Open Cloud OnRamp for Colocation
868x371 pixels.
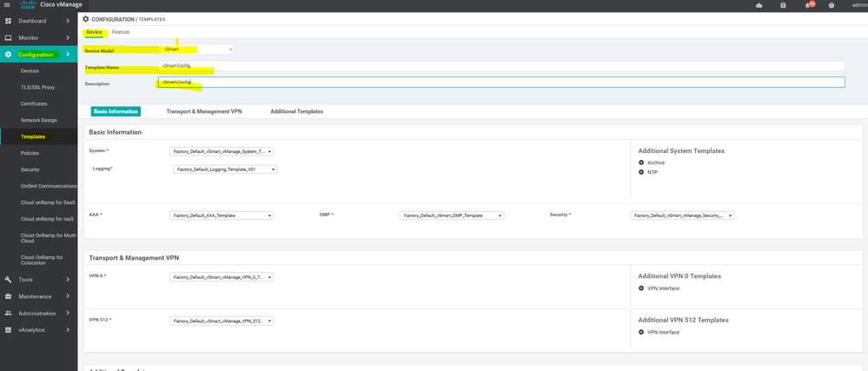[x=42, y=260]
